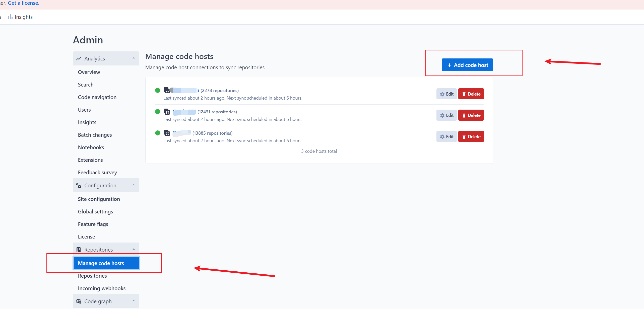Open the Feature flags page

(x=93, y=224)
